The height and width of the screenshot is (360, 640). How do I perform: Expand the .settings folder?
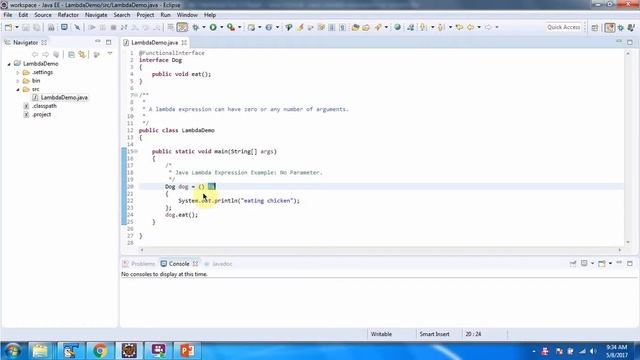(x=18, y=73)
